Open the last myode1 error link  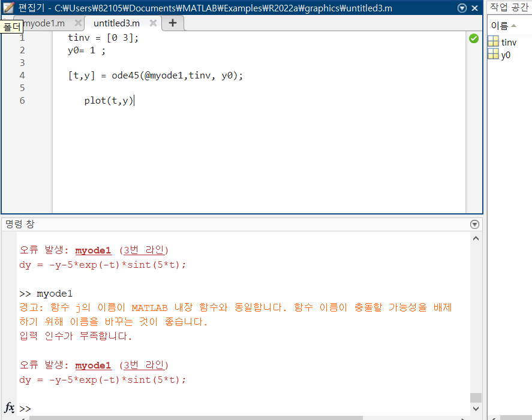pos(94,365)
